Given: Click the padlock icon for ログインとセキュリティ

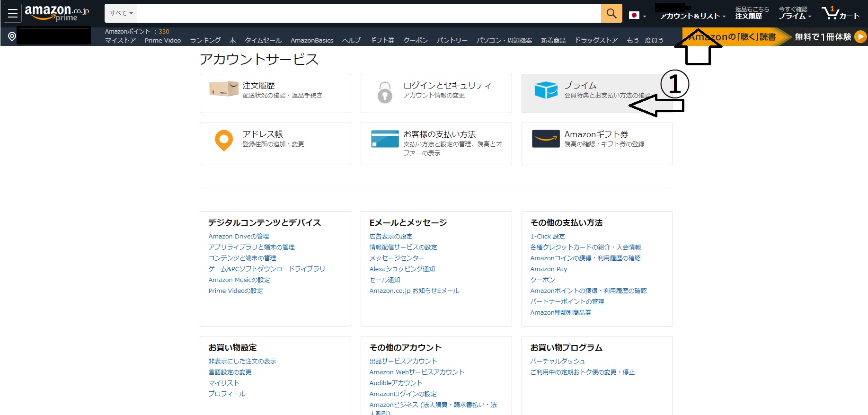Looking at the screenshot, I should (385, 92).
